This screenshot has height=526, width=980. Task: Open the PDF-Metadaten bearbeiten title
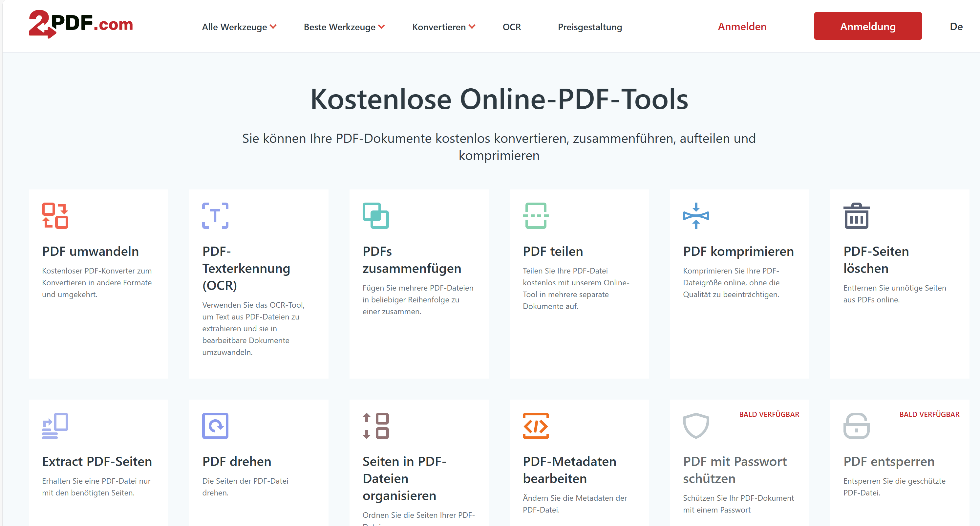(569, 470)
